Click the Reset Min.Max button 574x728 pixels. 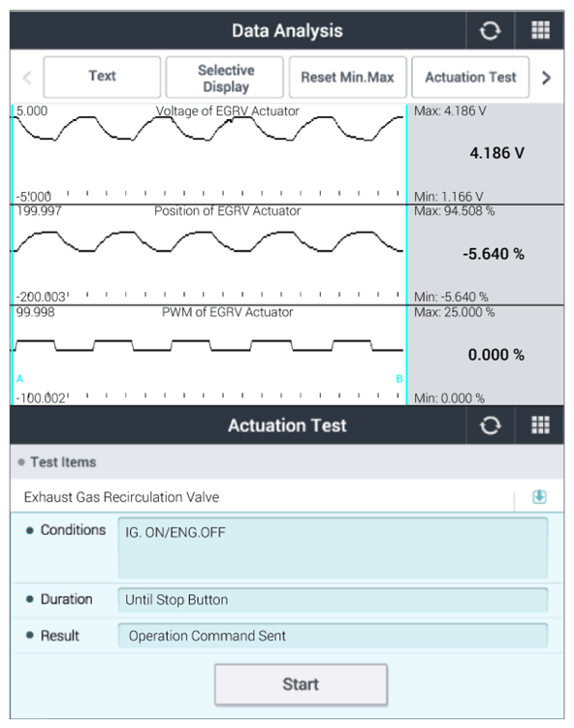(347, 78)
